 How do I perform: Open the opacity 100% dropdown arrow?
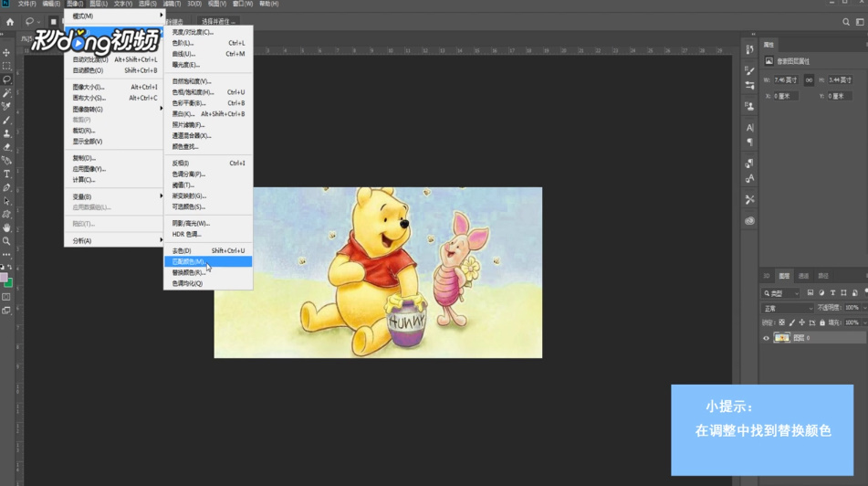click(x=864, y=308)
